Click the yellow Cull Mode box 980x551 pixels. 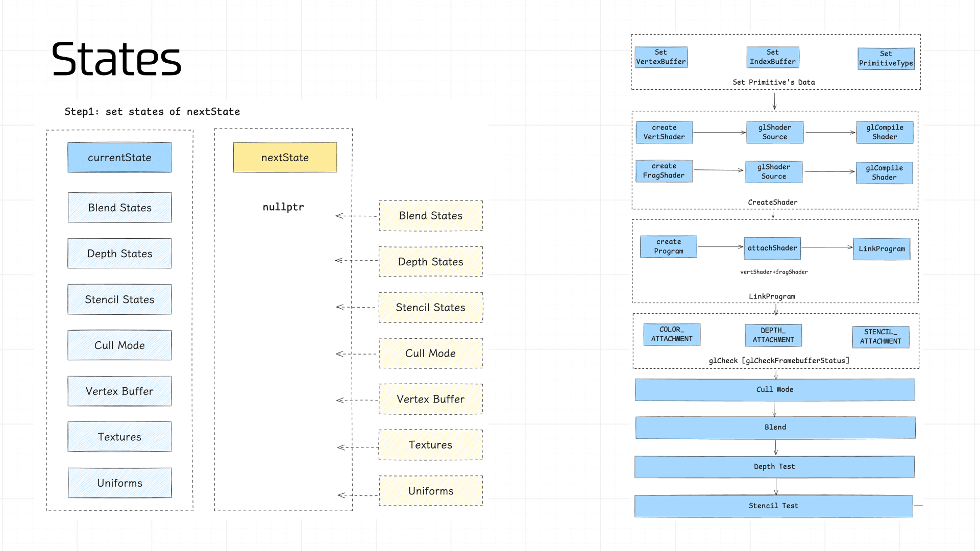430,354
